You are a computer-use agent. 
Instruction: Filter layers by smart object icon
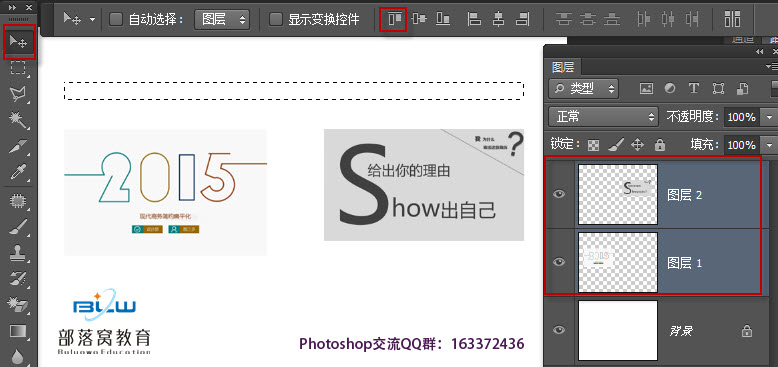coord(742,89)
